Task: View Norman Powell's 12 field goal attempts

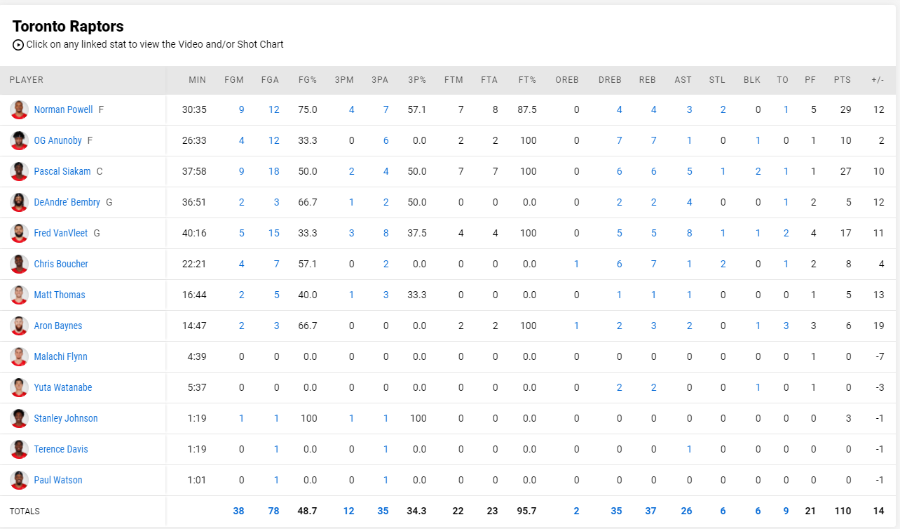Action: coord(274,110)
